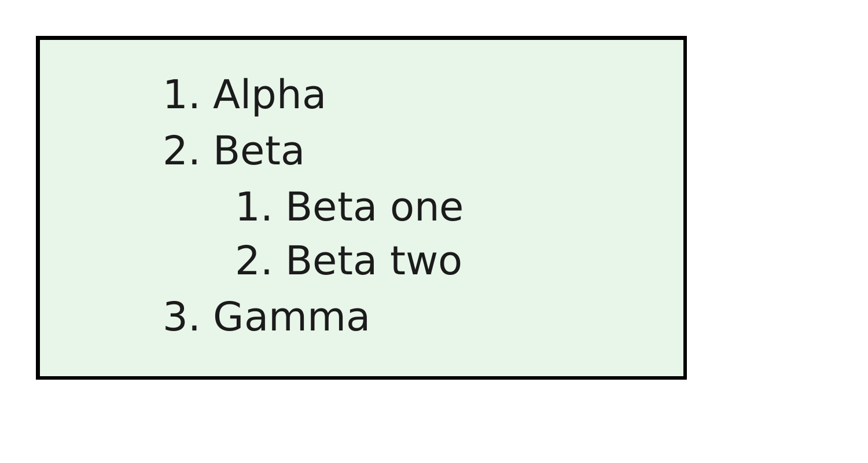The image size is (868, 463).
Task: Click the word "Beta" in "Beta two"
Action: tap(331, 261)
